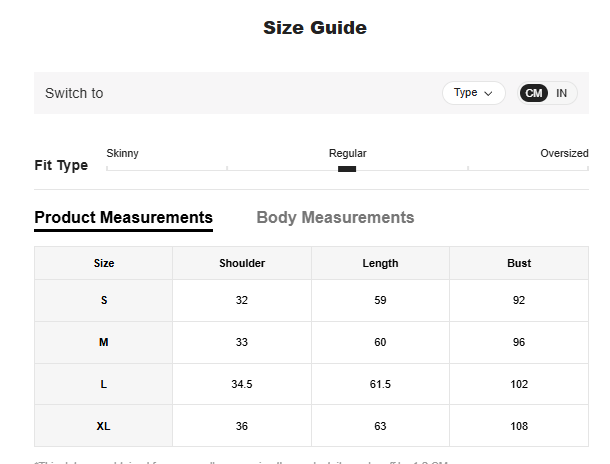Image resolution: width=610 pixels, height=464 pixels.
Task: Click the Regular fit type slider marker
Action: tap(347, 169)
